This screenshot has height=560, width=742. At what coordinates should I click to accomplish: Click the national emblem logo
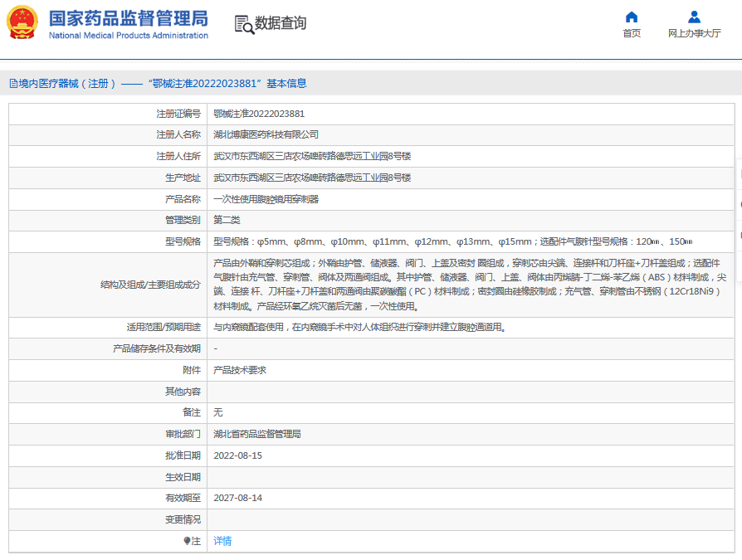point(22,22)
